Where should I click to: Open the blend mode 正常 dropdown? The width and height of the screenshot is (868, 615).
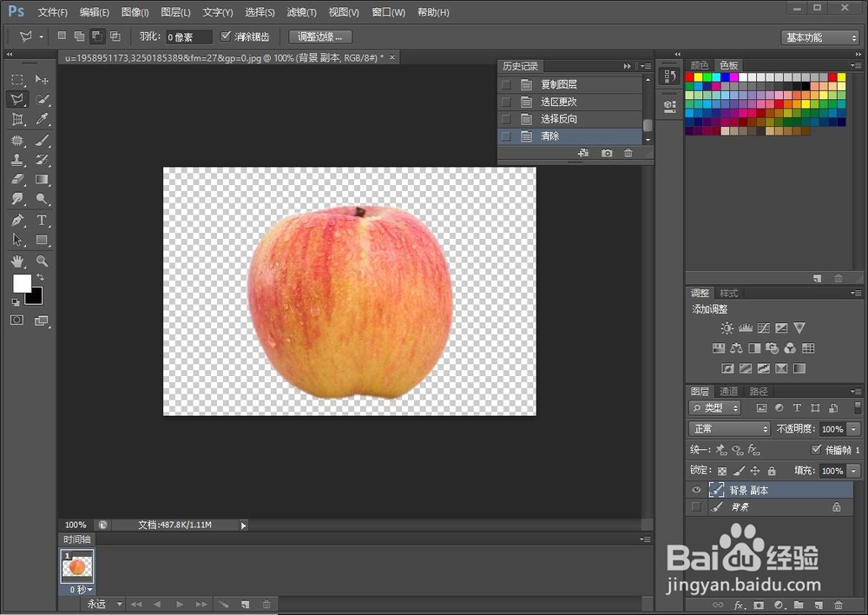729,429
